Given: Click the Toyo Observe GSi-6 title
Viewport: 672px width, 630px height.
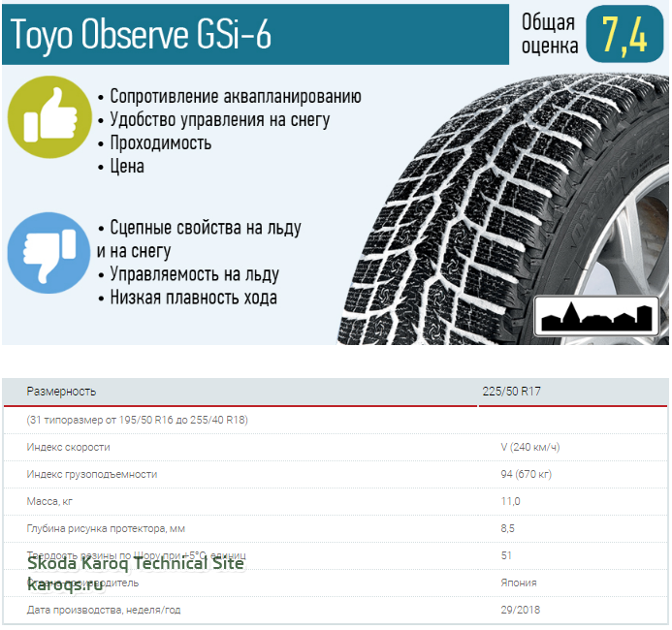Looking at the screenshot, I should 141,34.
